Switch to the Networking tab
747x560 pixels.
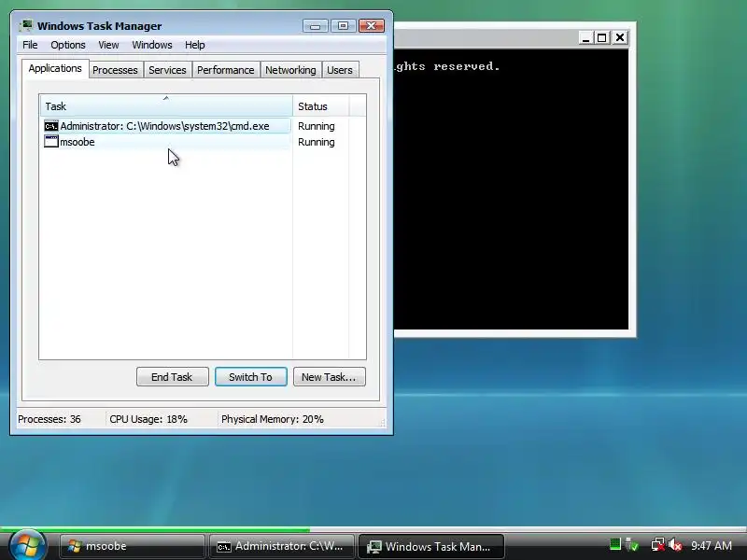pos(290,70)
